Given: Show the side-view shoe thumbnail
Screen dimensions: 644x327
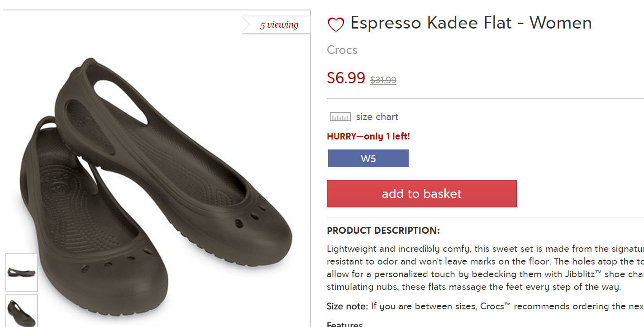Looking at the screenshot, I should 21,272.
